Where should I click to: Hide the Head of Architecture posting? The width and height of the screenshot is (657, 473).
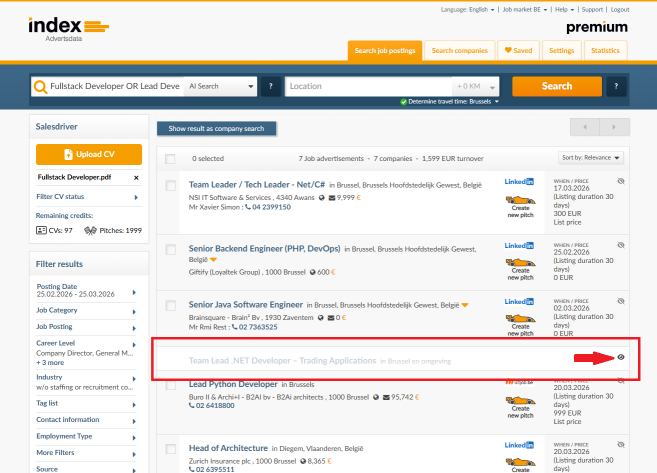[621, 444]
